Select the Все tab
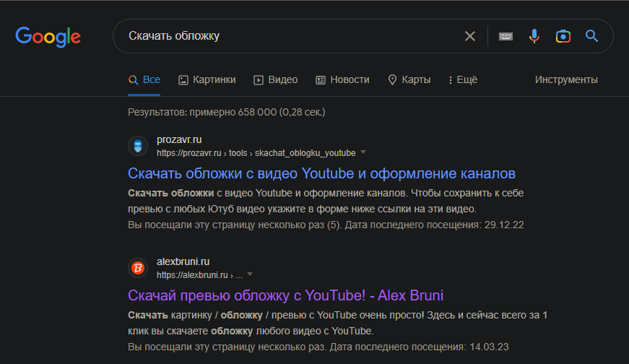 point(144,80)
